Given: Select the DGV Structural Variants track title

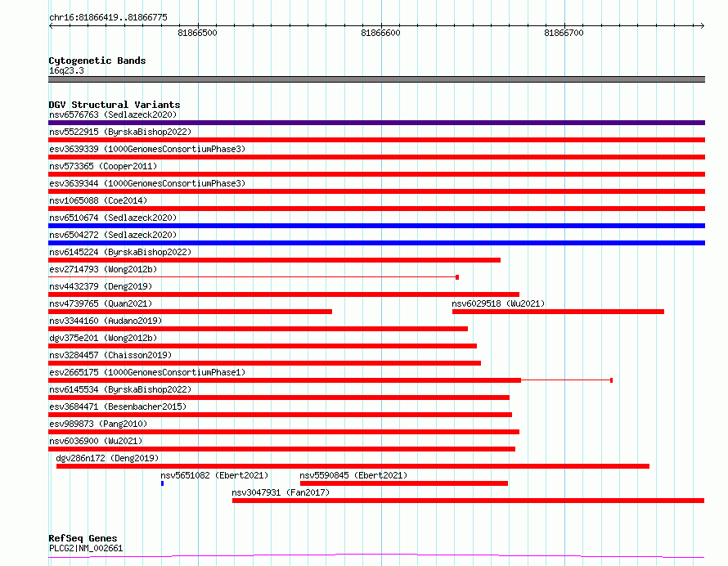Looking at the screenshot, I should pos(115,105).
